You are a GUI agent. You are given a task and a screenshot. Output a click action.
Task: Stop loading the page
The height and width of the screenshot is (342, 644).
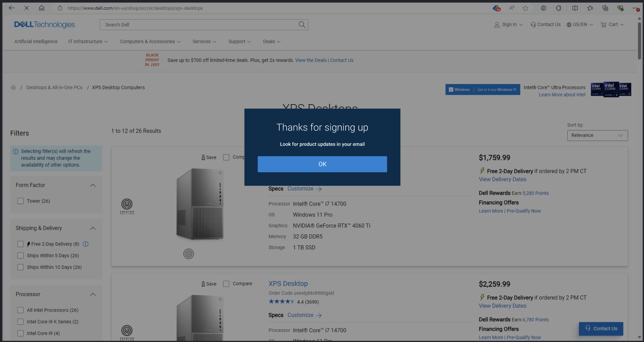pyautogui.click(x=26, y=8)
